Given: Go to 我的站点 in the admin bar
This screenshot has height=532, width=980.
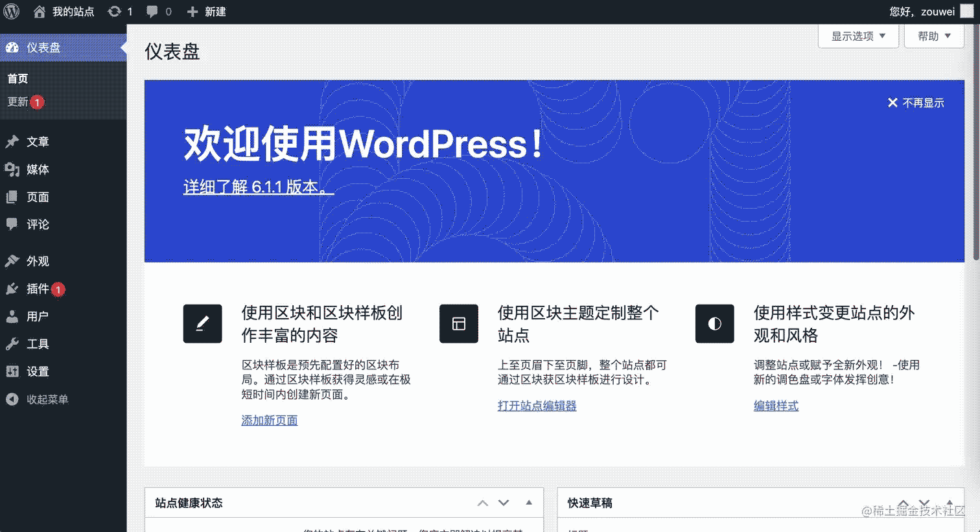Looking at the screenshot, I should (x=73, y=11).
